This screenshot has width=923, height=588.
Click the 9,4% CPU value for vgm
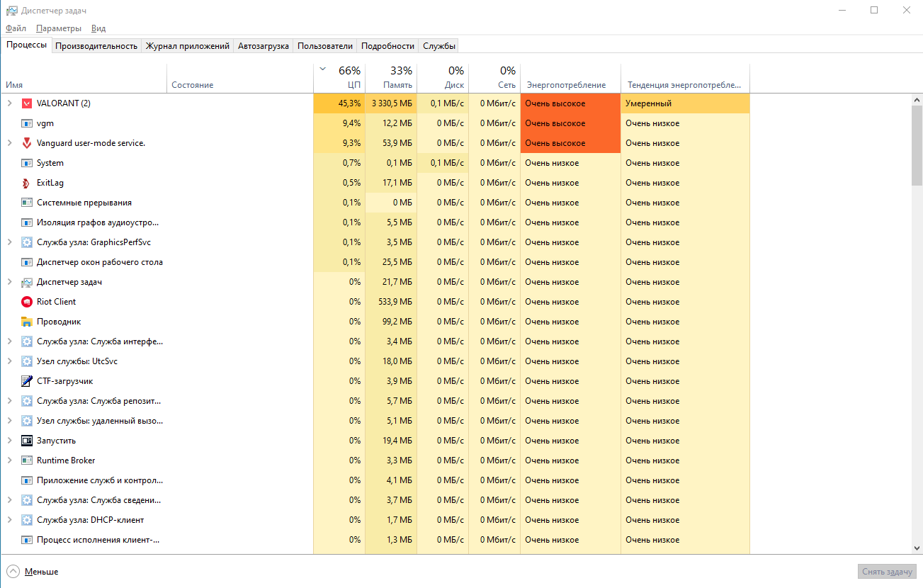(339, 123)
